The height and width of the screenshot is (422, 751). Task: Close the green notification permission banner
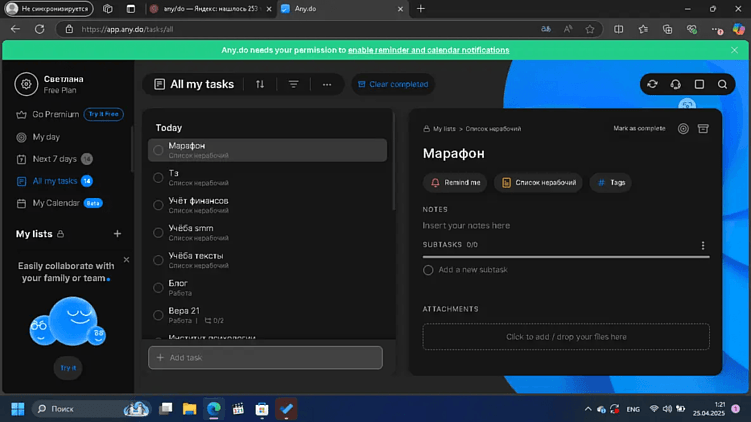click(734, 50)
